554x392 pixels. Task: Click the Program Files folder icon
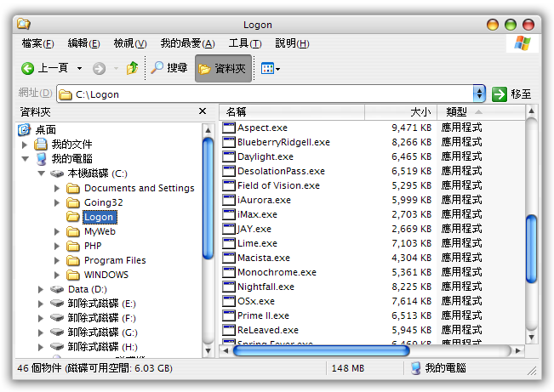point(73,261)
